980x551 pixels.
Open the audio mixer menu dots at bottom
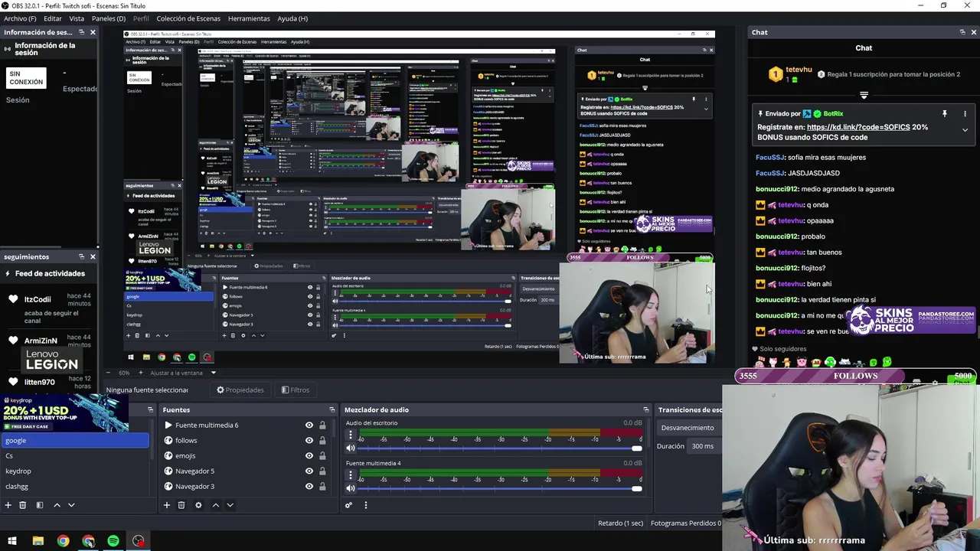click(x=365, y=505)
